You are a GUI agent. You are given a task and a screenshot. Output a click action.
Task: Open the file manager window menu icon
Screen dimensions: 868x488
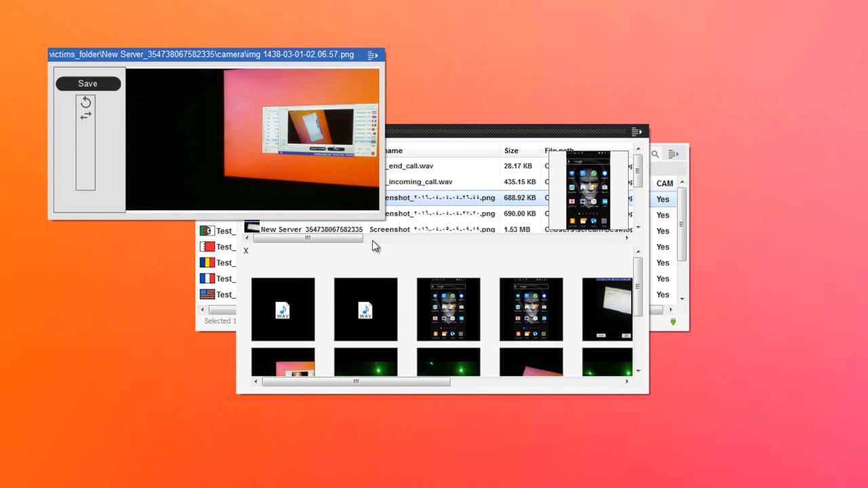click(636, 131)
